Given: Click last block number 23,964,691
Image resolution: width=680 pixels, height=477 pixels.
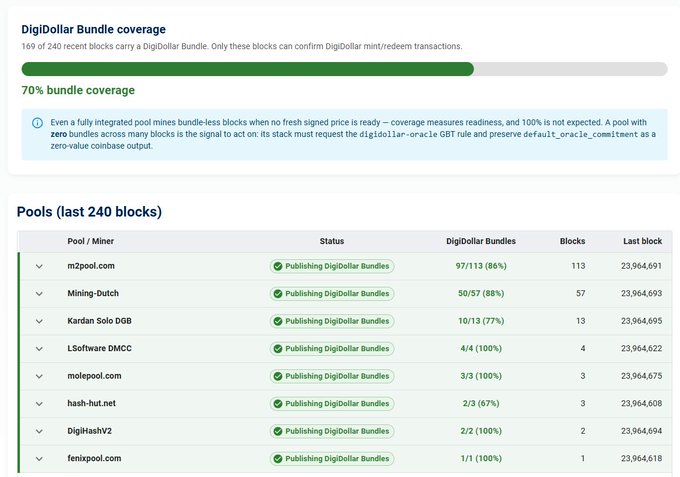Looking at the screenshot, I should pyautogui.click(x=641, y=266).
